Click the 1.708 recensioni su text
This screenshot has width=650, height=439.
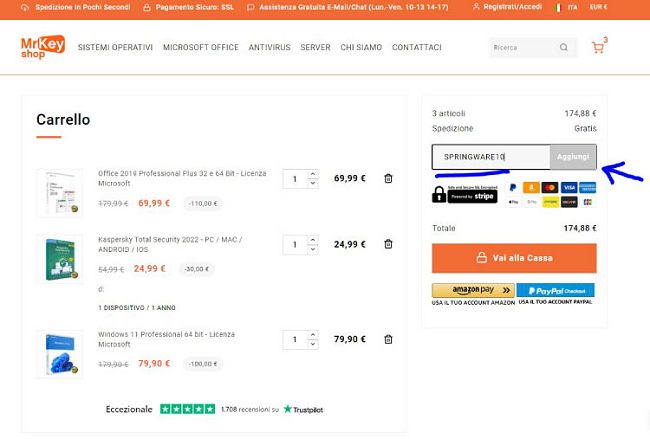250,409
